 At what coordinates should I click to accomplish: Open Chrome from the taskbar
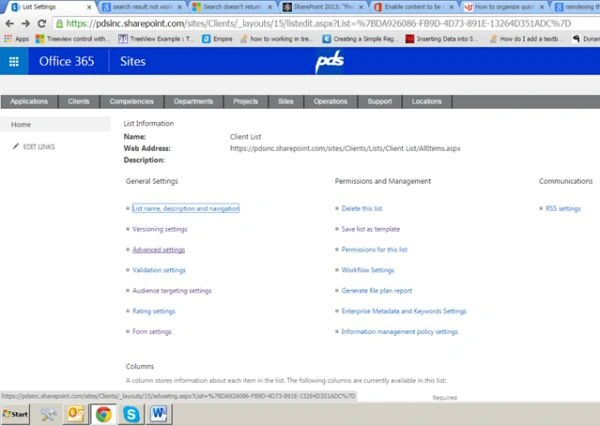point(103,414)
